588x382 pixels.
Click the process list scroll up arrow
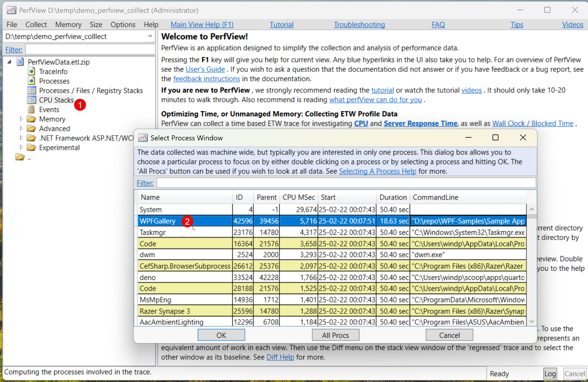532,209
